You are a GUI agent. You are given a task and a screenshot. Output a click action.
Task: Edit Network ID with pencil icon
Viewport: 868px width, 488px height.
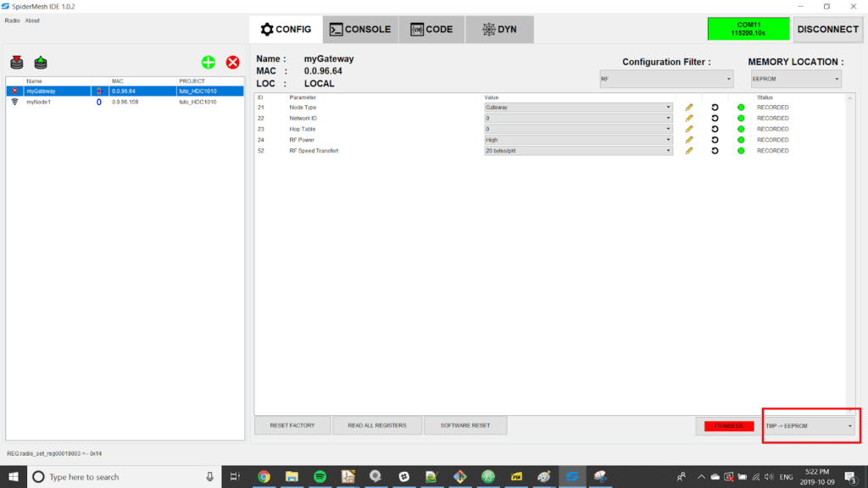(688, 118)
